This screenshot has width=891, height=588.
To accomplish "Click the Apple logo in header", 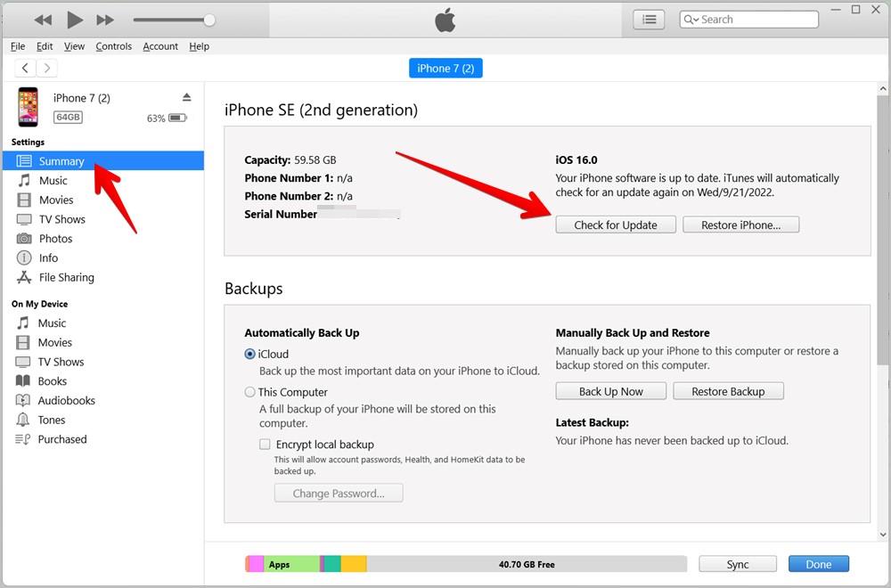I will [x=445, y=20].
